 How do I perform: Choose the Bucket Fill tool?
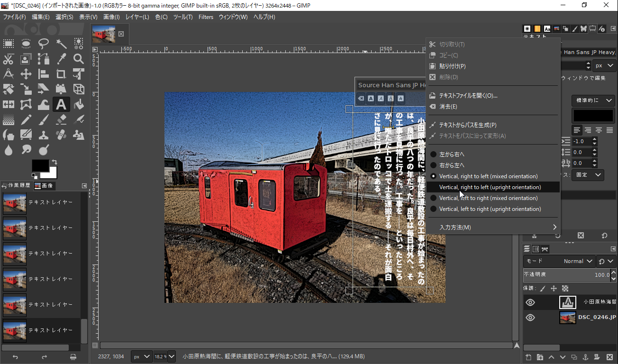pos(79,104)
